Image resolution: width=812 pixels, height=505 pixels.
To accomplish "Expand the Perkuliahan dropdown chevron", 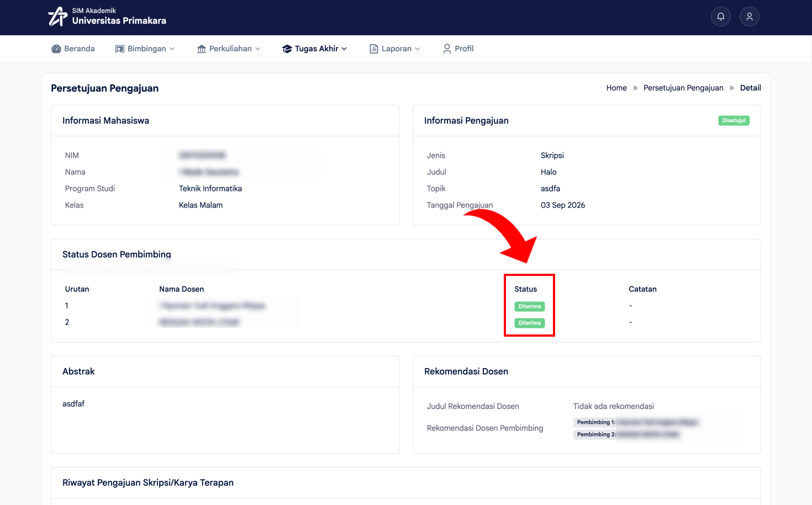I will pyautogui.click(x=258, y=49).
